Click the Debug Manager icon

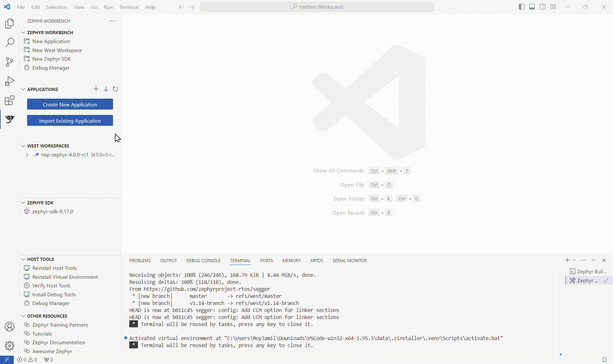(27, 68)
